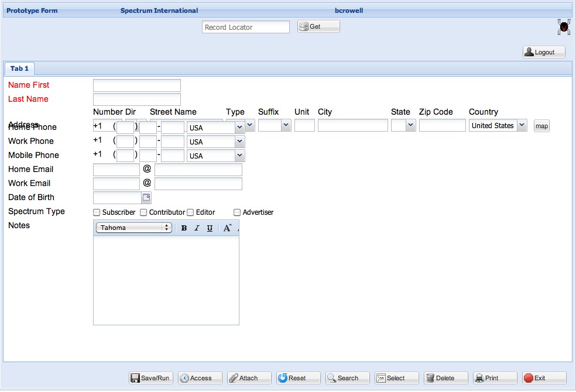Click the Spectrum Type label
The height and width of the screenshot is (392, 576).
click(36, 211)
